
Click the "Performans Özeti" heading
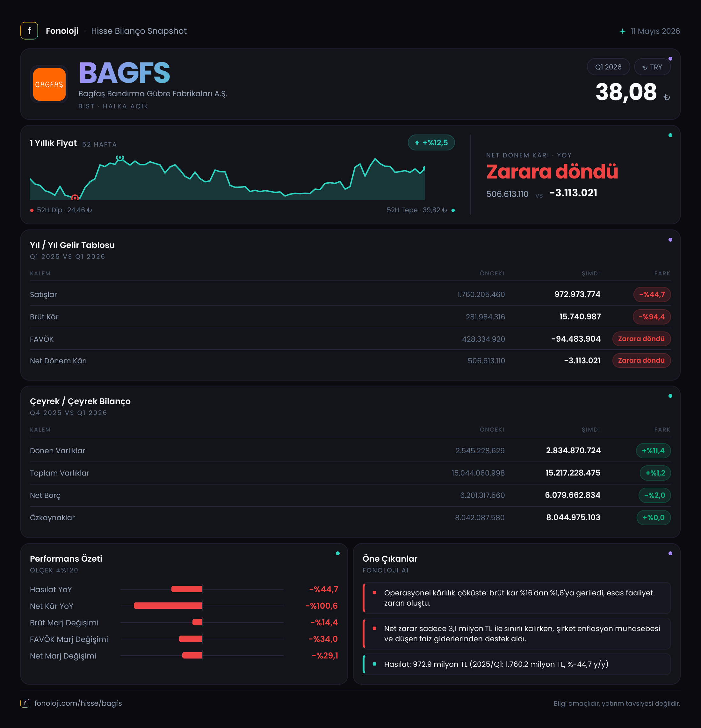click(x=66, y=559)
